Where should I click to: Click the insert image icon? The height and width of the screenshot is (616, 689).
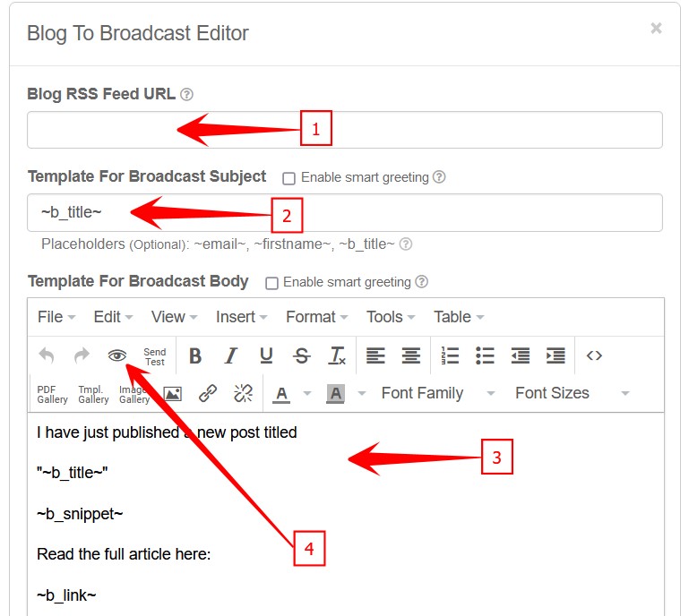click(x=172, y=393)
